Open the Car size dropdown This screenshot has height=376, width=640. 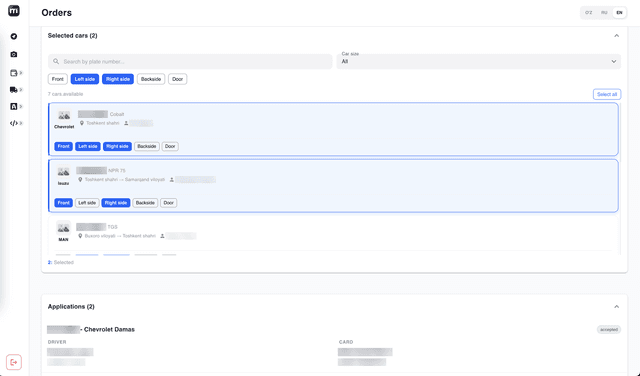tap(478, 61)
